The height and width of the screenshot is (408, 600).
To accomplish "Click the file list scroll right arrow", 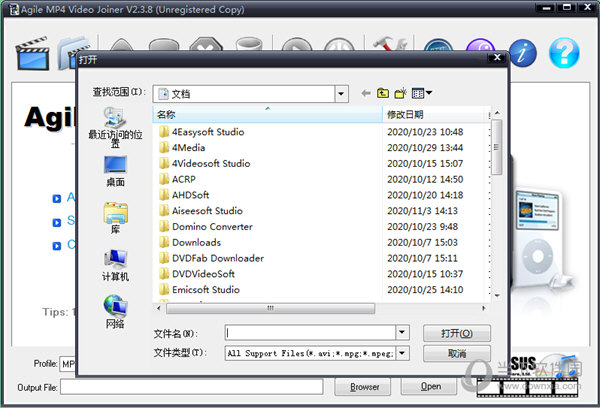I will point(484,308).
